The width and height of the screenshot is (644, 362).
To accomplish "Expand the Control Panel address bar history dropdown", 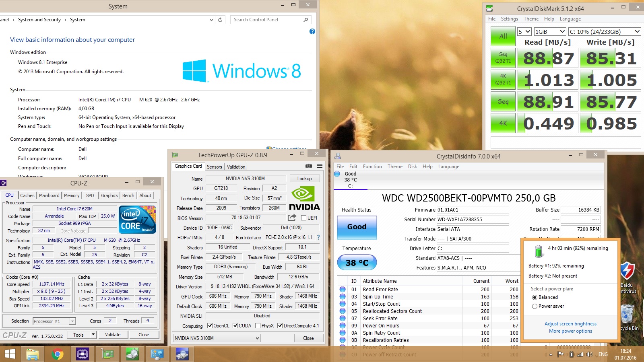I will coord(211,20).
